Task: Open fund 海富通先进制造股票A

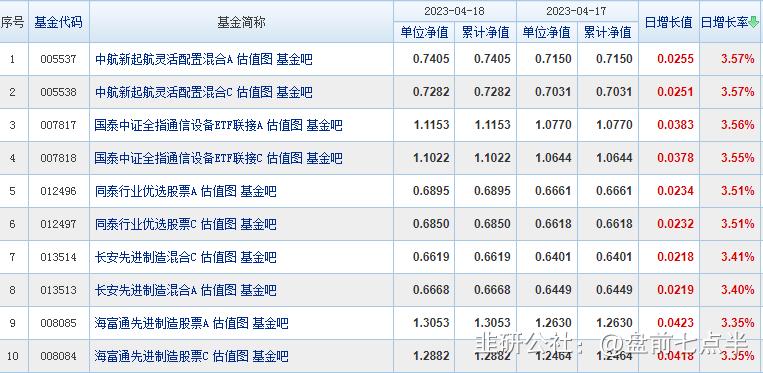Action: pyautogui.click(x=152, y=323)
